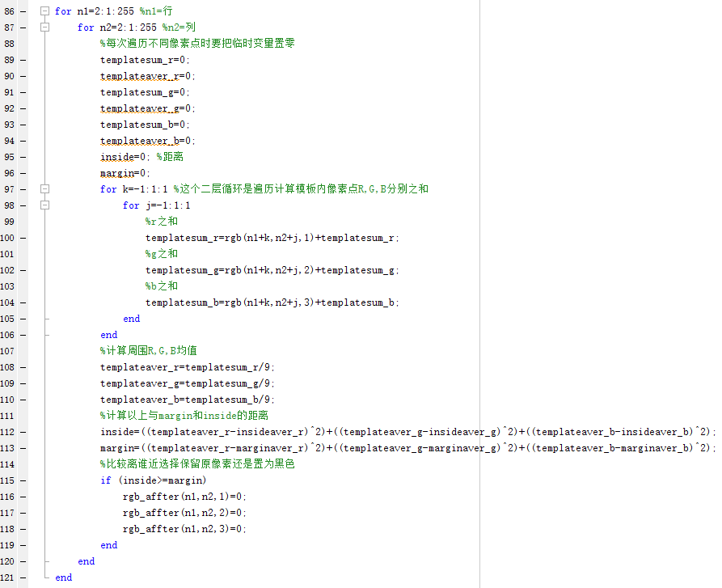This screenshot has height=588, width=722.
Task: Click the templatesum_g=rgb(n1+k,n2+j,2) statement
Action: pos(272,270)
